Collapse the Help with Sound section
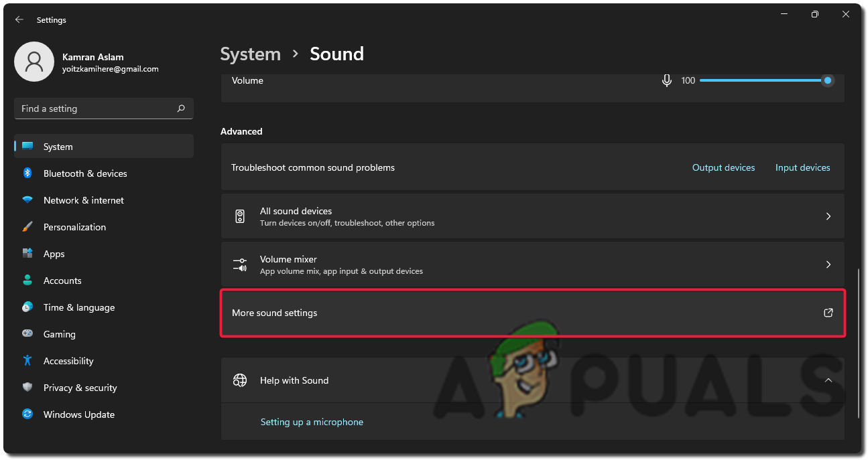The image size is (868, 460). pos(828,380)
